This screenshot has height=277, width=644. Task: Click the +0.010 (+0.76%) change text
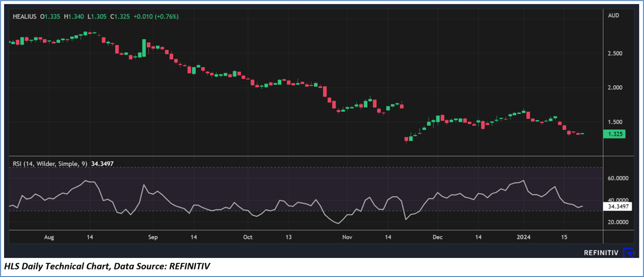pos(155,16)
